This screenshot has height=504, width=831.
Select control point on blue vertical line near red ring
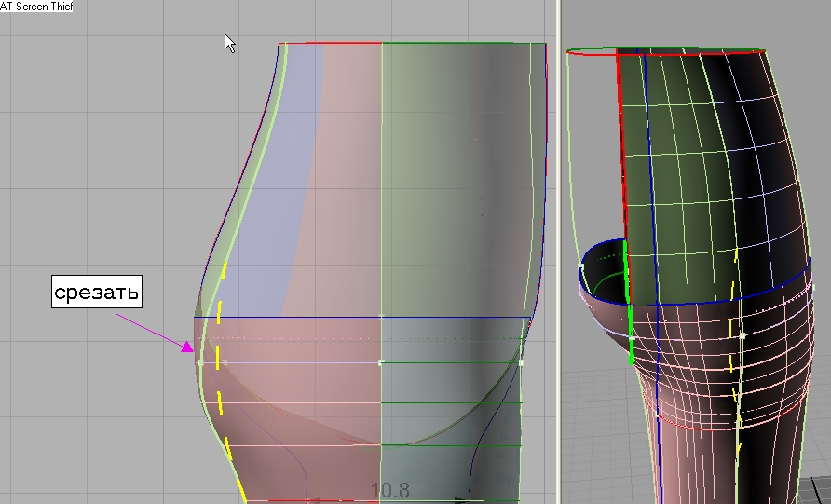tap(658, 415)
